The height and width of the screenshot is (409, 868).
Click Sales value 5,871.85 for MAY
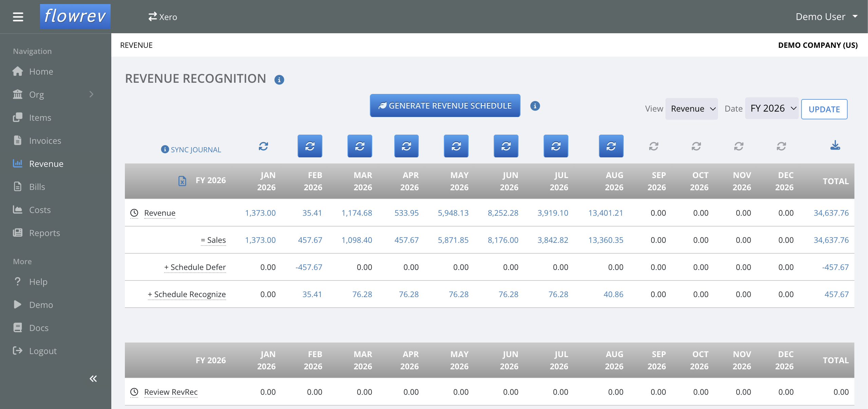pyautogui.click(x=453, y=240)
